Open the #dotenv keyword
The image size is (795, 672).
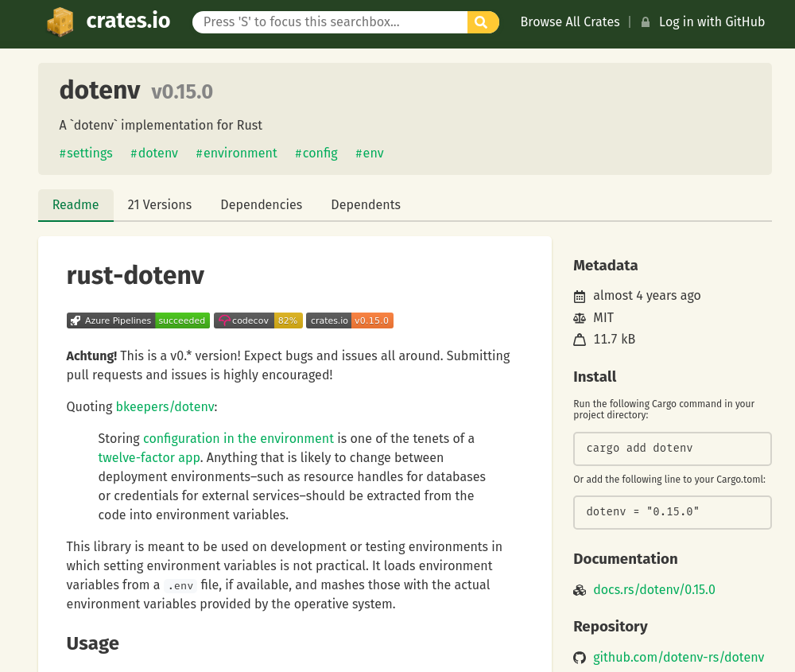[x=154, y=153]
